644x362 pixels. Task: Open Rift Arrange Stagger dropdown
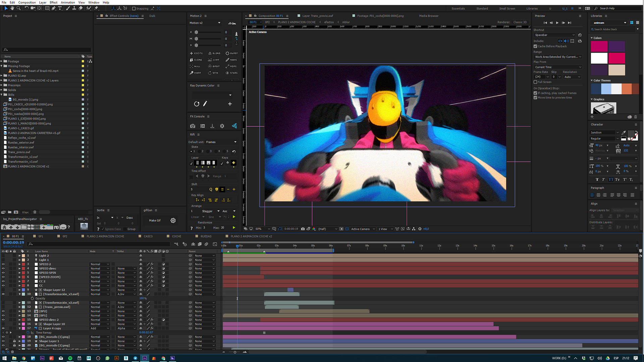click(210, 211)
